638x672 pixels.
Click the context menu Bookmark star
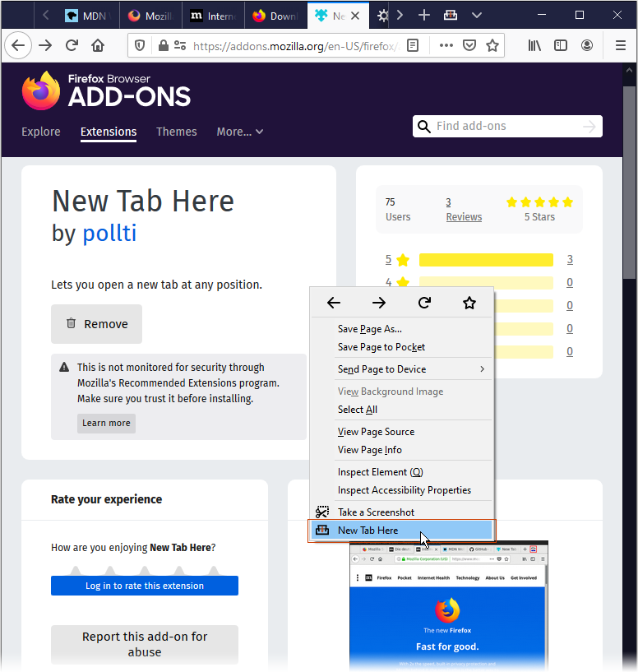[x=469, y=303]
